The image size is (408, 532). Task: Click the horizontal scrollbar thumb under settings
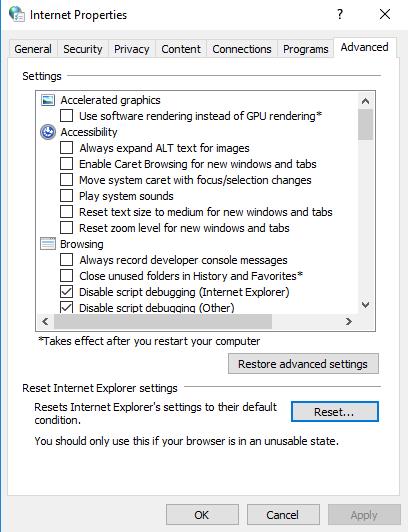(163, 321)
